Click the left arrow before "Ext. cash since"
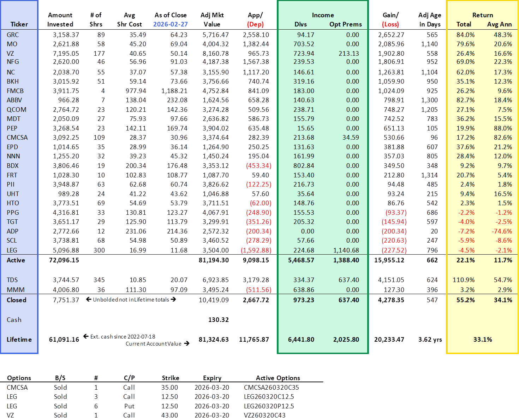The height and width of the screenshot is (420, 519). pyautogui.click(x=86, y=336)
